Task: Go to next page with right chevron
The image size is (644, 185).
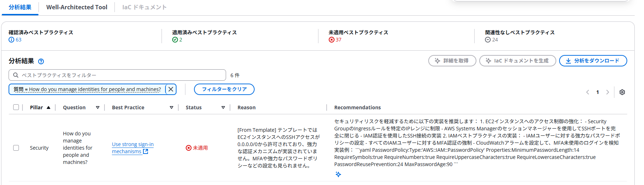Action: [608, 92]
